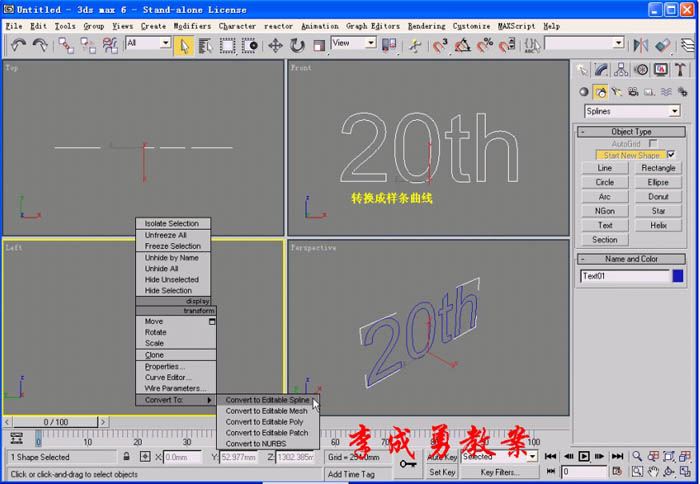The image size is (700, 484).
Task: Click the Play Animation button
Action: [583, 456]
